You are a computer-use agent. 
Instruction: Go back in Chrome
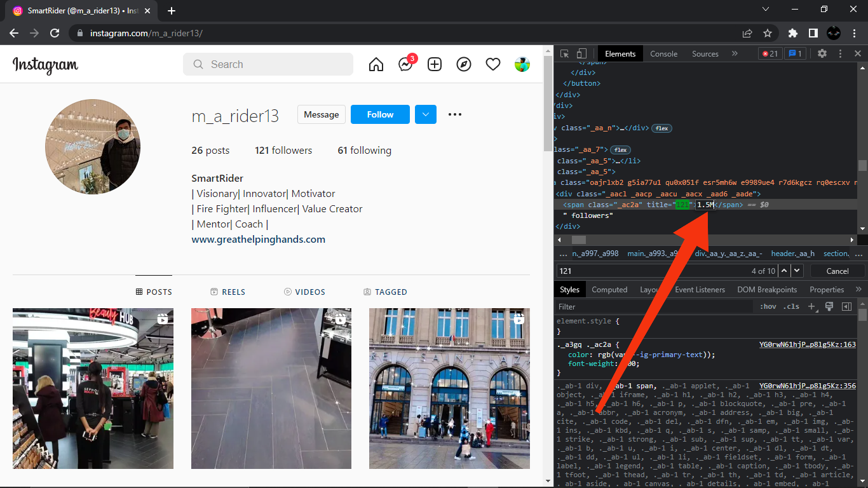pyautogui.click(x=14, y=33)
